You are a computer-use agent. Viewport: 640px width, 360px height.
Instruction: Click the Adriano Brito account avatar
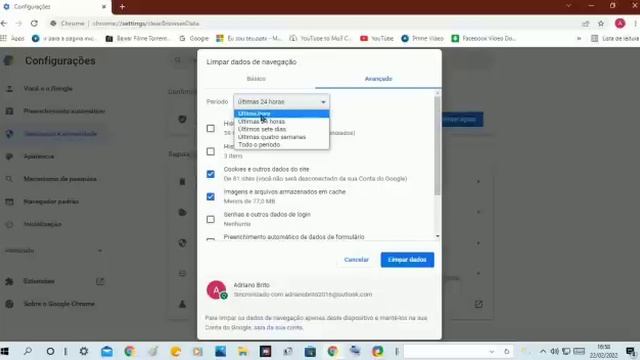(x=216, y=290)
